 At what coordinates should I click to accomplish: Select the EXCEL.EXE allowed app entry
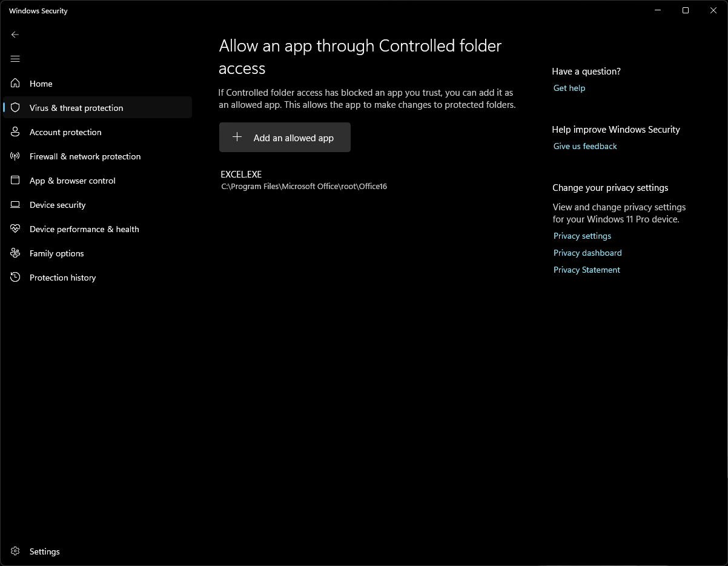coord(303,181)
